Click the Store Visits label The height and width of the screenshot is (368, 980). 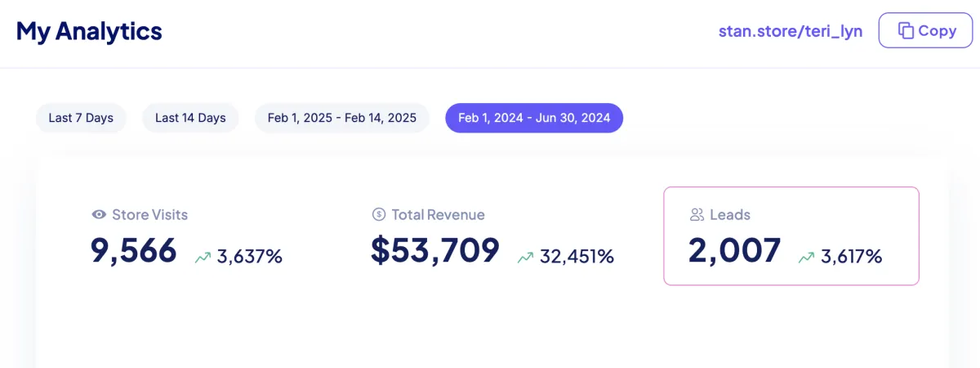point(149,215)
